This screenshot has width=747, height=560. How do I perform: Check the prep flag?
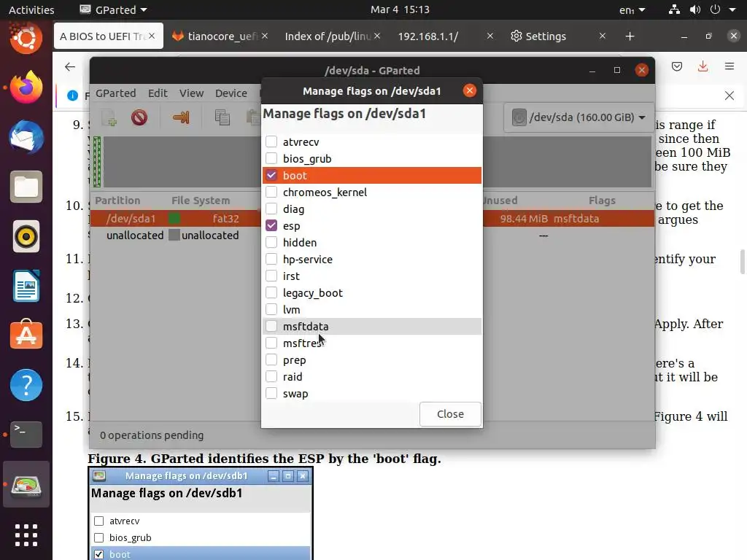click(x=271, y=360)
